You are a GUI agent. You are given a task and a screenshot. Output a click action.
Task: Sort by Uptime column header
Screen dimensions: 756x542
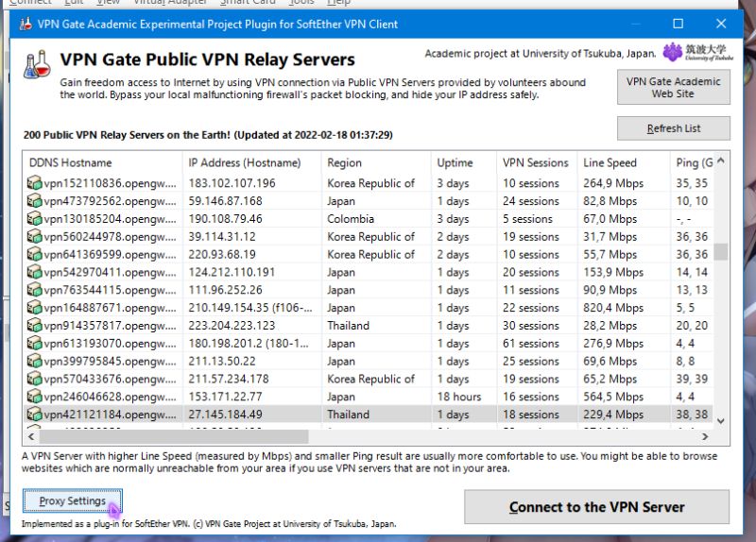[x=464, y=162]
